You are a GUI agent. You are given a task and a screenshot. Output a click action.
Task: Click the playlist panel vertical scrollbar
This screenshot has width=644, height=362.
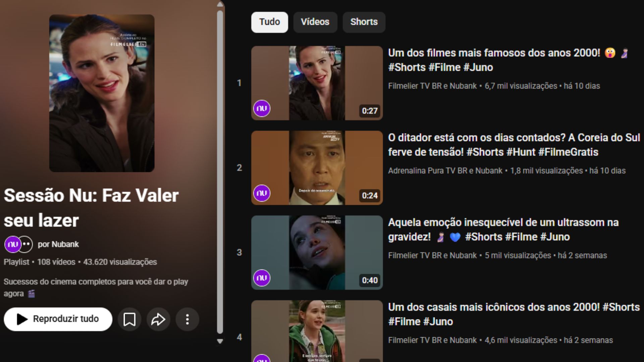220,173
